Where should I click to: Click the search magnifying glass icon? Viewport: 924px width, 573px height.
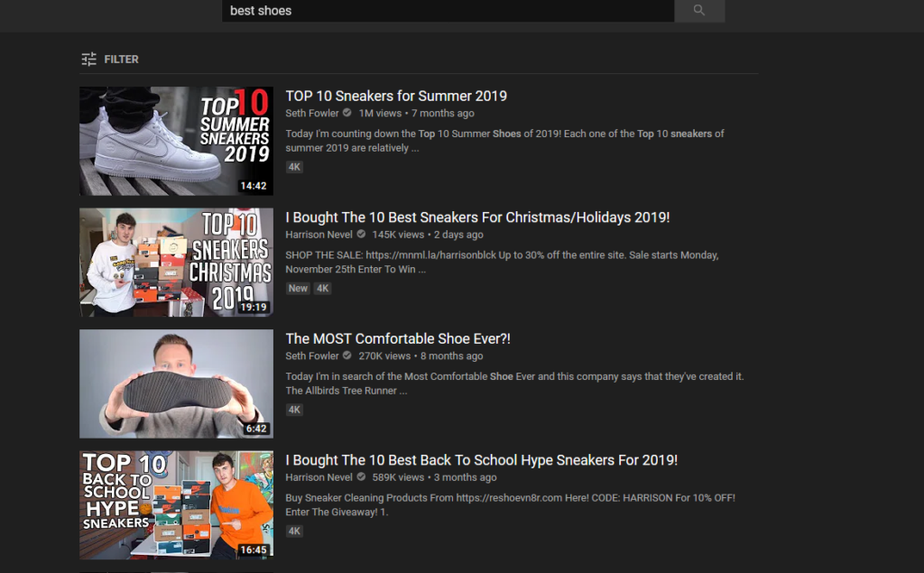[699, 10]
